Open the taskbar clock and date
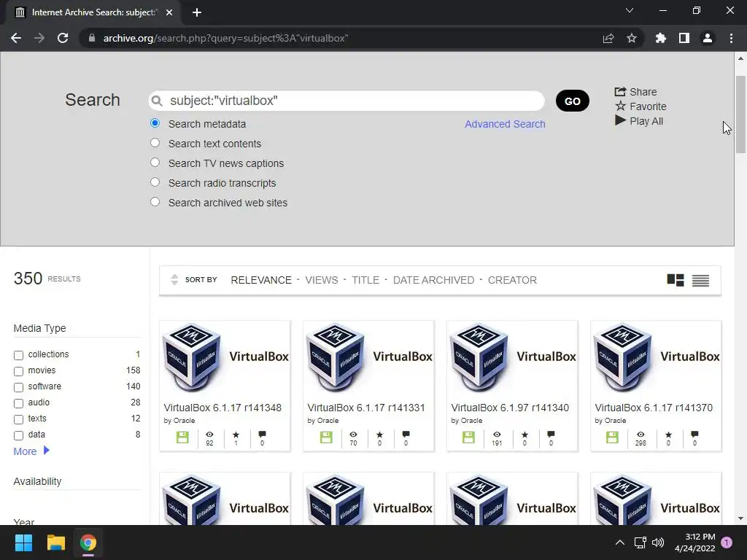The image size is (747, 560). (x=695, y=542)
